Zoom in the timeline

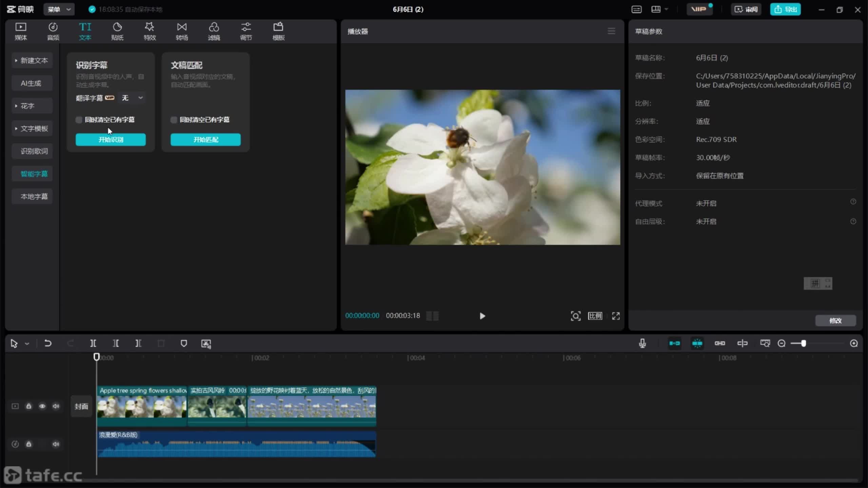tap(854, 344)
